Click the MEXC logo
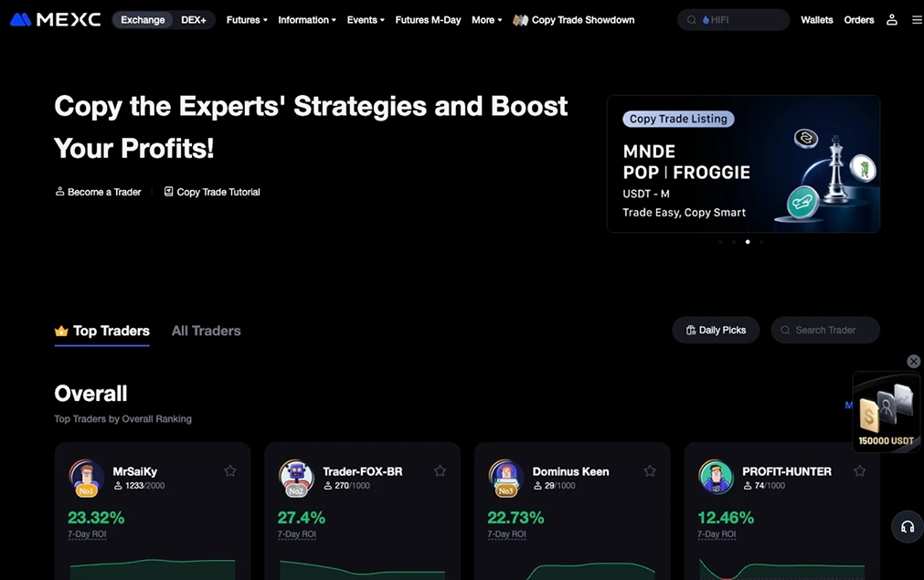924x580 pixels. pyautogui.click(x=56, y=19)
